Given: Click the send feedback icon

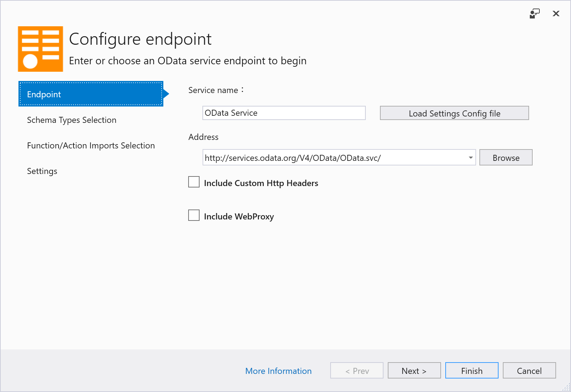Looking at the screenshot, I should point(534,14).
